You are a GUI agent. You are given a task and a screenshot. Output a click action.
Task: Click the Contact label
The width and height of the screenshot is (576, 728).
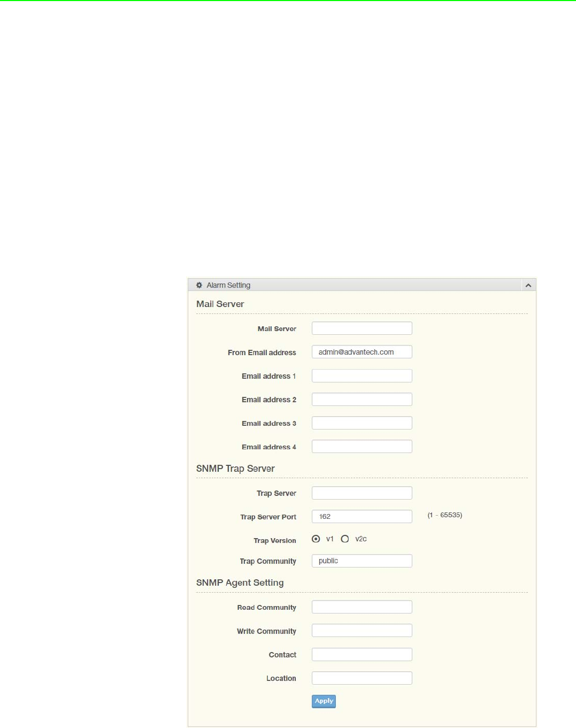[282, 655]
